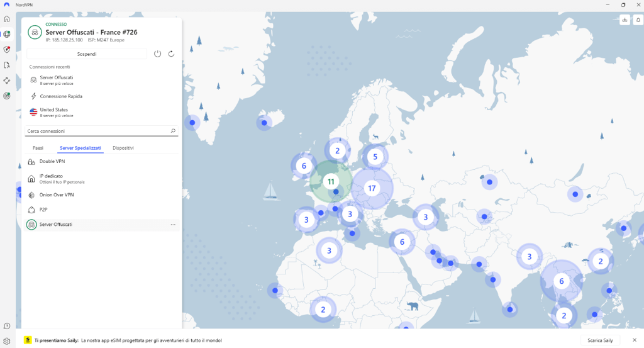Switch to the Dispositivi tab
The image size is (644, 348).
(123, 148)
